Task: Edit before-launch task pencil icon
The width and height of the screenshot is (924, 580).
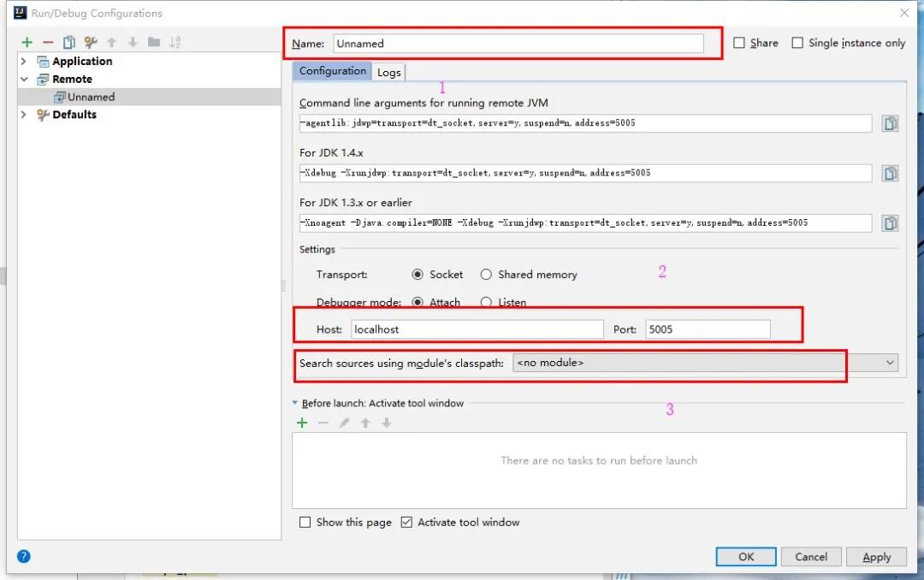Action: [x=344, y=423]
